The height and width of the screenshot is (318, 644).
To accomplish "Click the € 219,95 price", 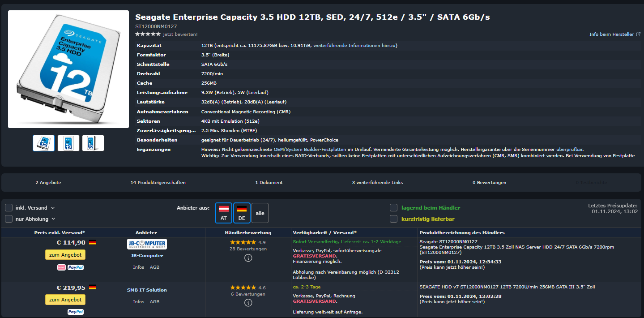I will coord(71,288).
